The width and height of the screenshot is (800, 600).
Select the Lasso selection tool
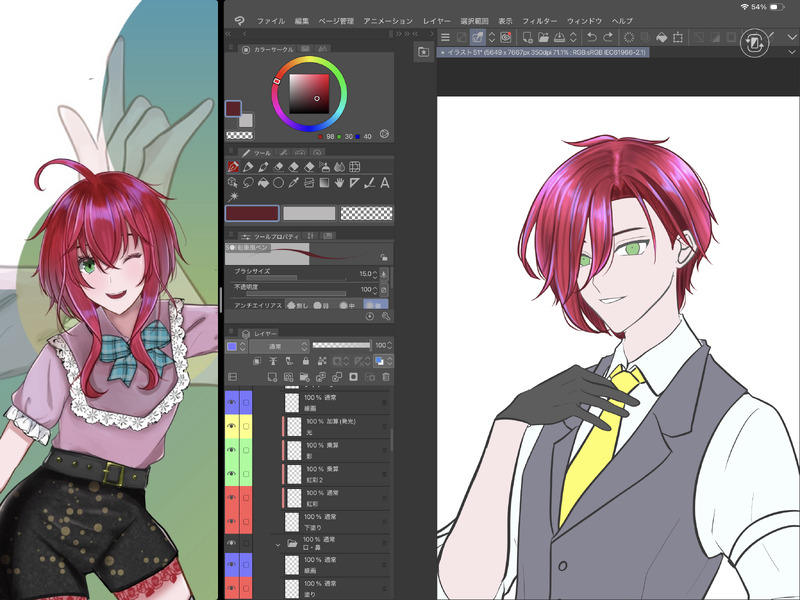tap(248, 183)
